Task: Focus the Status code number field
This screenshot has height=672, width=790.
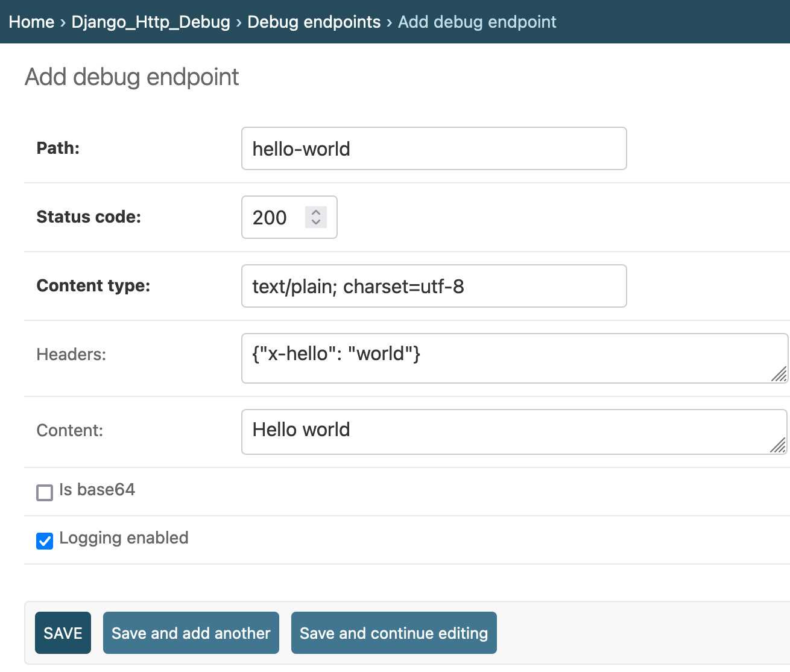Action: [x=289, y=217]
